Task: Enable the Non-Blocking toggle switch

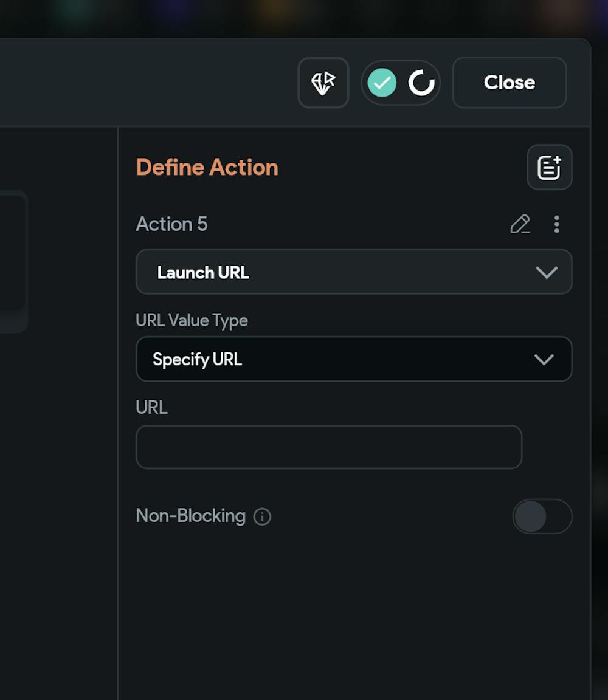Action: click(542, 516)
